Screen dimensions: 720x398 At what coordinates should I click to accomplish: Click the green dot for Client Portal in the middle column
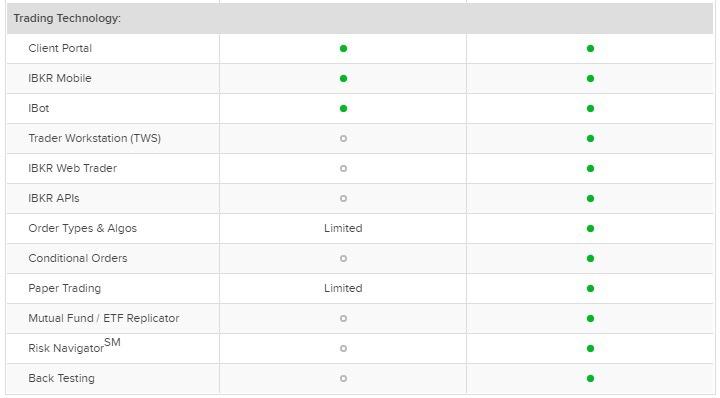[x=343, y=48]
